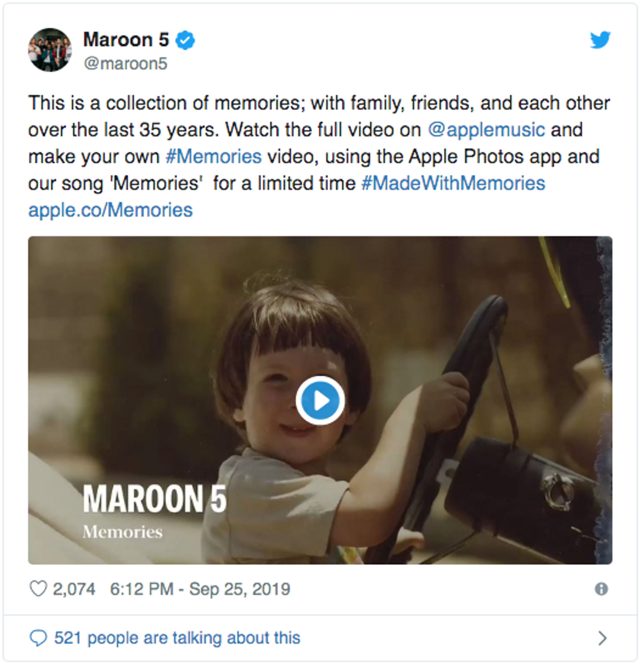Click the Twitter bird logo

pyautogui.click(x=600, y=40)
